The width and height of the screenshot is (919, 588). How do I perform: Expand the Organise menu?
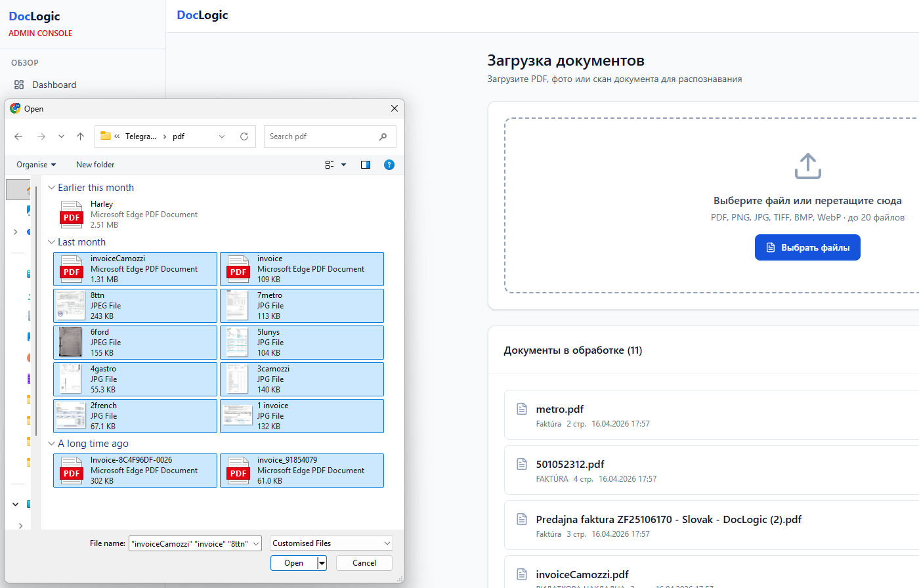[x=36, y=165]
